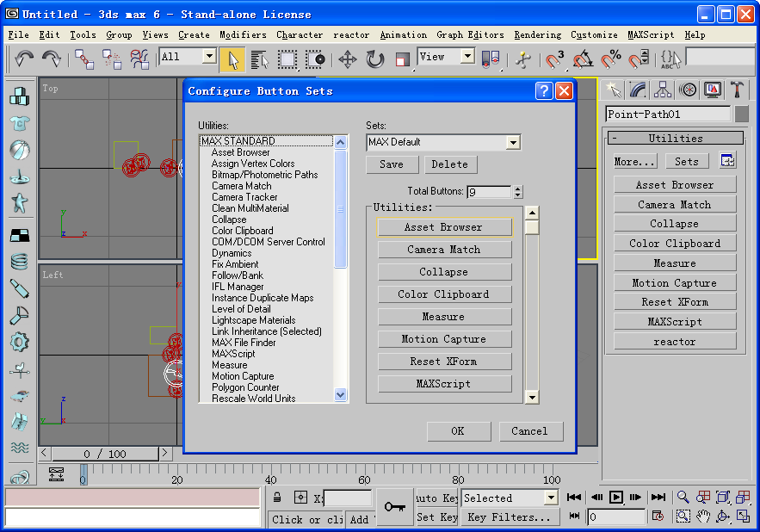Toggle the selection lock padlock
Viewport: 760px width, 532px height.
click(277, 498)
